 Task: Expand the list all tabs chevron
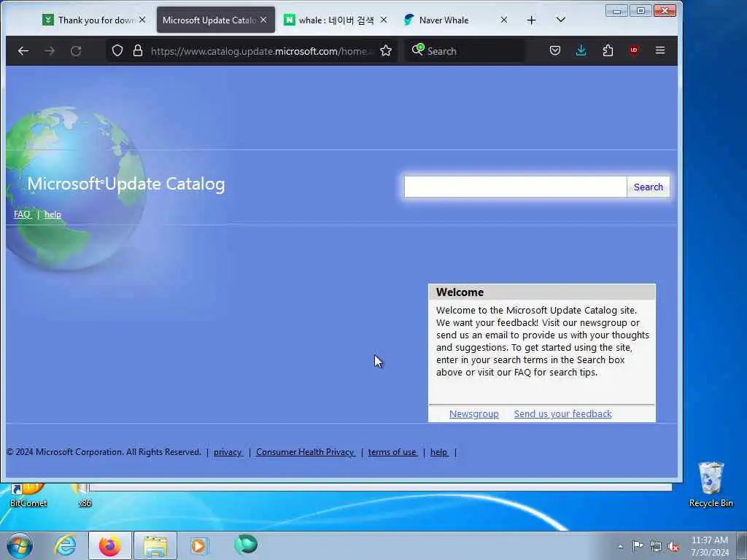pyautogui.click(x=561, y=20)
